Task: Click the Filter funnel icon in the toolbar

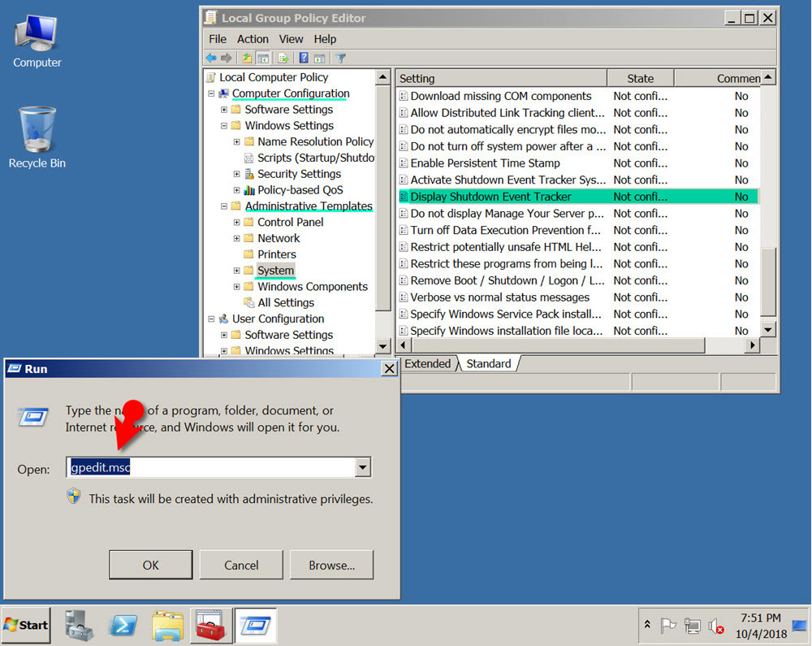Action: point(341,58)
